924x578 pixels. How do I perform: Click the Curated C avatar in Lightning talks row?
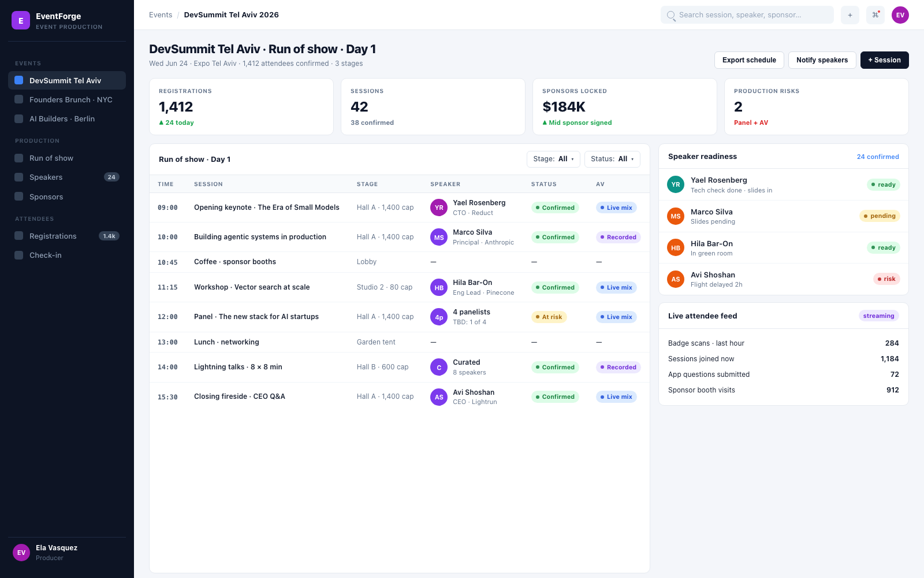[x=439, y=367]
